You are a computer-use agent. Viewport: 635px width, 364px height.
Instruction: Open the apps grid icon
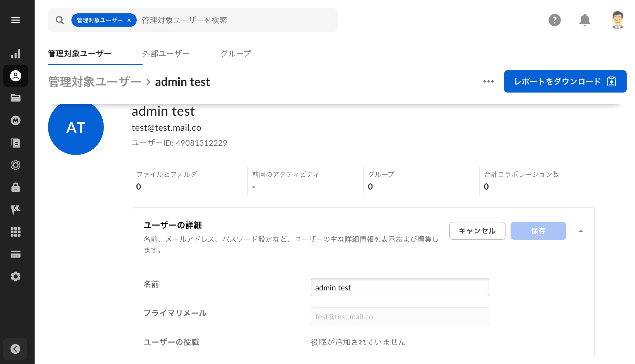click(16, 232)
